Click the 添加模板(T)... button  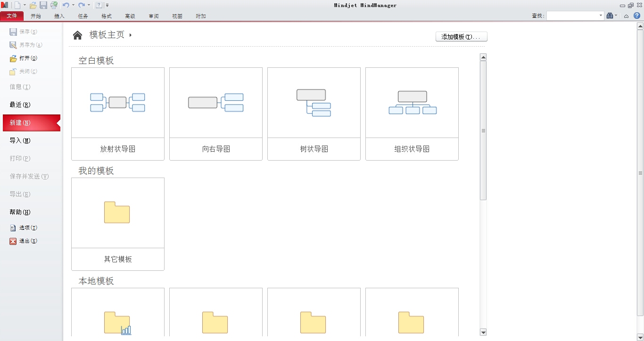pyautogui.click(x=461, y=37)
